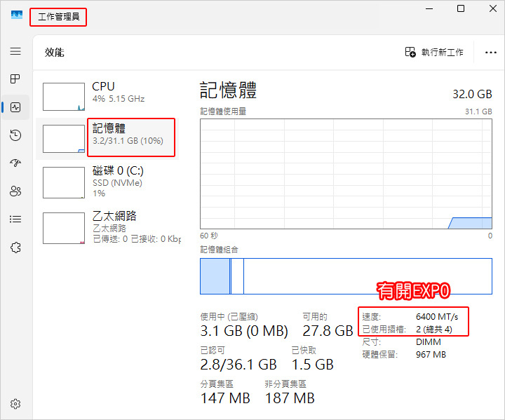Minimize the Task Manager window
Image resolution: width=505 pixels, height=420 pixels.
tap(429, 8)
